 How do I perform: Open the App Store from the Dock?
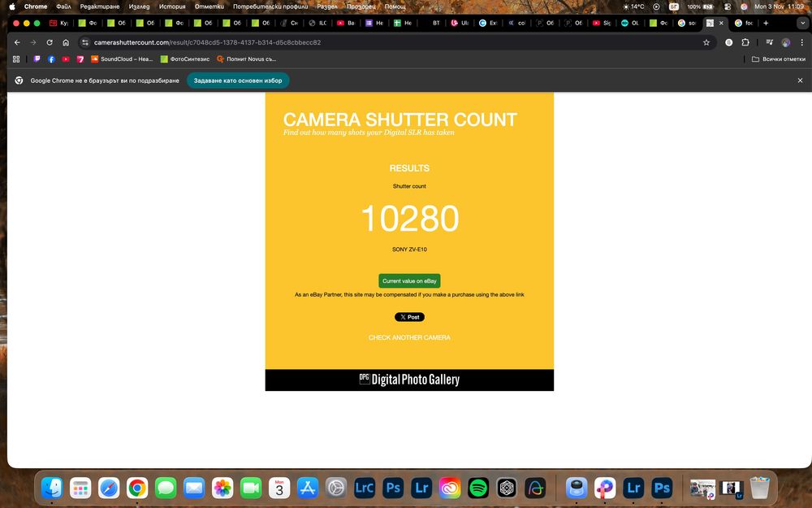click(308, 488)
